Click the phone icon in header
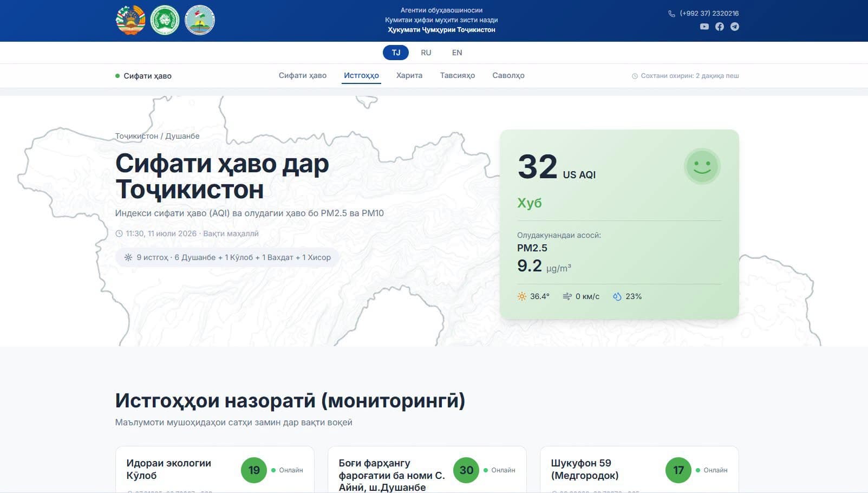868x493 pixels. [x=671, y=14]
